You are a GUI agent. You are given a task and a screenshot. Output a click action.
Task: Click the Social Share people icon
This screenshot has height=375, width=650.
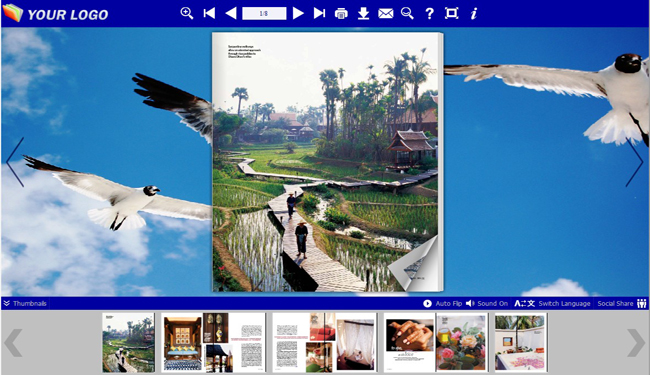[642, 303]
